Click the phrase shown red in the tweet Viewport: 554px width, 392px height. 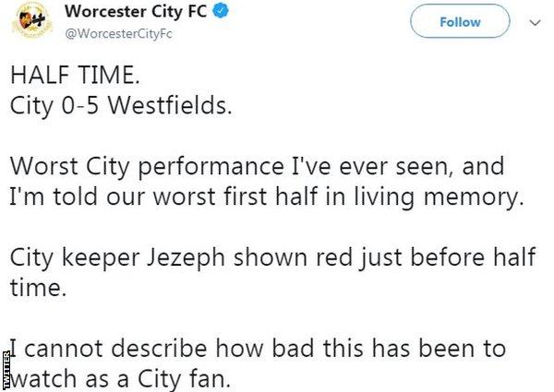293,257
